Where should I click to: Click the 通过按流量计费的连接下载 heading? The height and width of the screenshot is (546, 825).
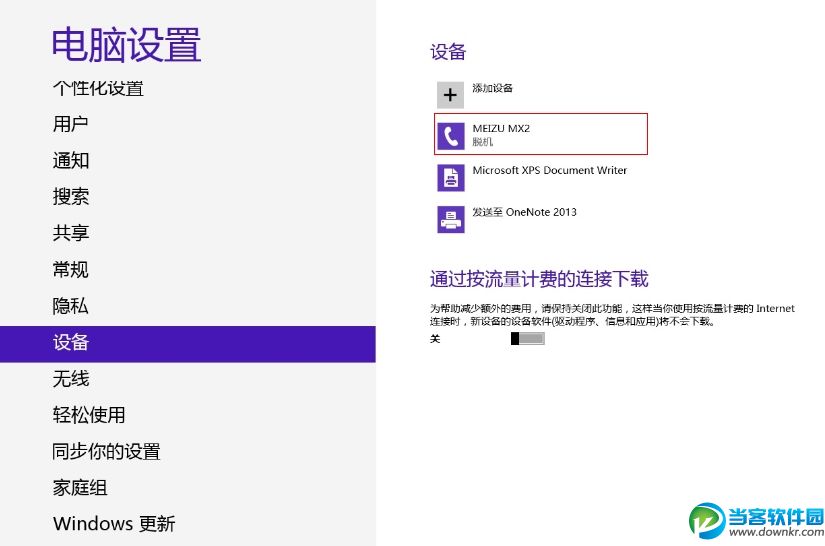tap(539, 279)
